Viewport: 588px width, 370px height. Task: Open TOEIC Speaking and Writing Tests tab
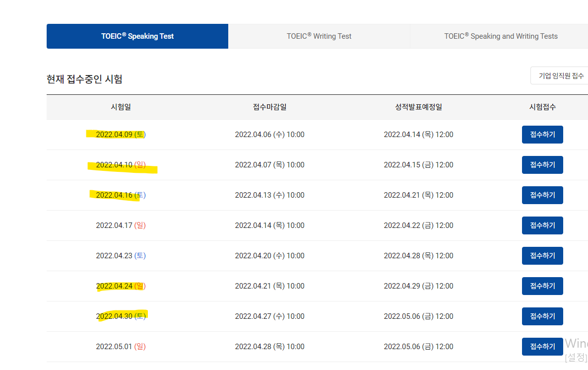499,36
